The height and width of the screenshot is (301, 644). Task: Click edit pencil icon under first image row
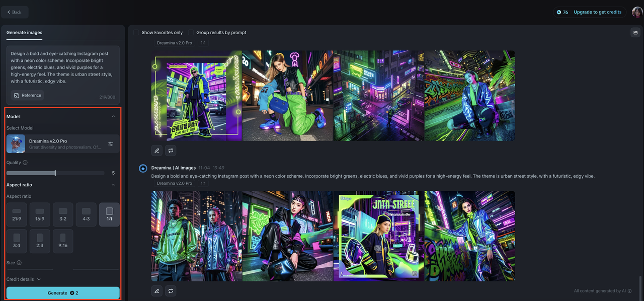tap(157, 150)
